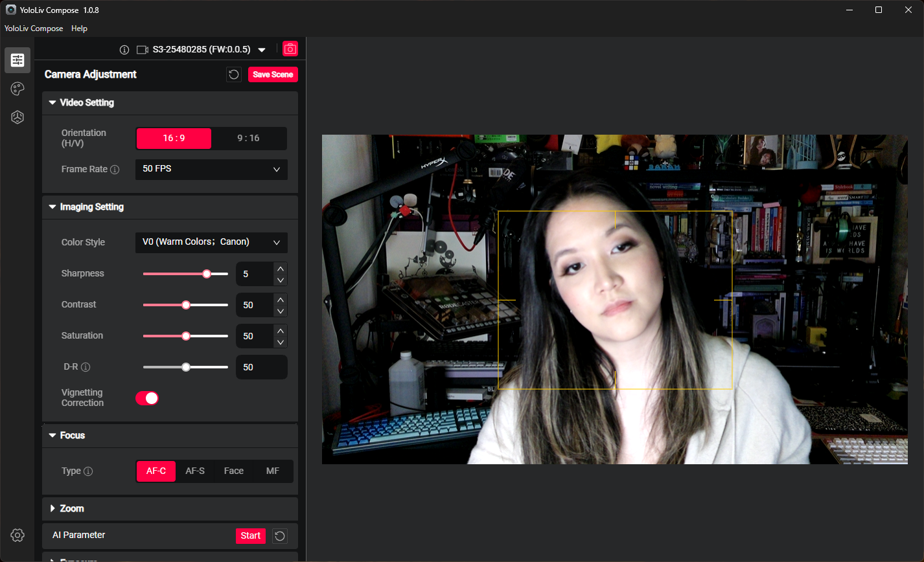This screenshot has height=562, width=924.
Task: Minimize the YoloLiv Compose window
Action: pos(849,10)
